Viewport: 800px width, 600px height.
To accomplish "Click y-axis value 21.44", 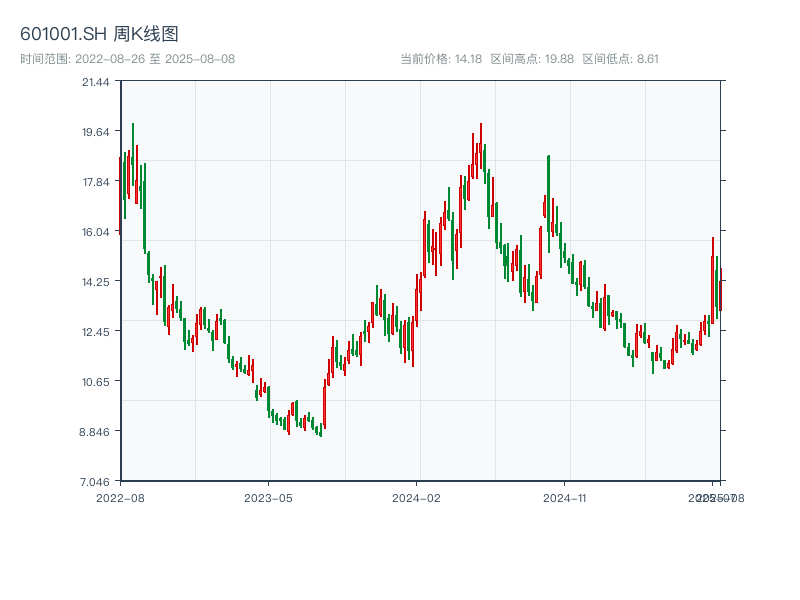I will coord(95,82).
